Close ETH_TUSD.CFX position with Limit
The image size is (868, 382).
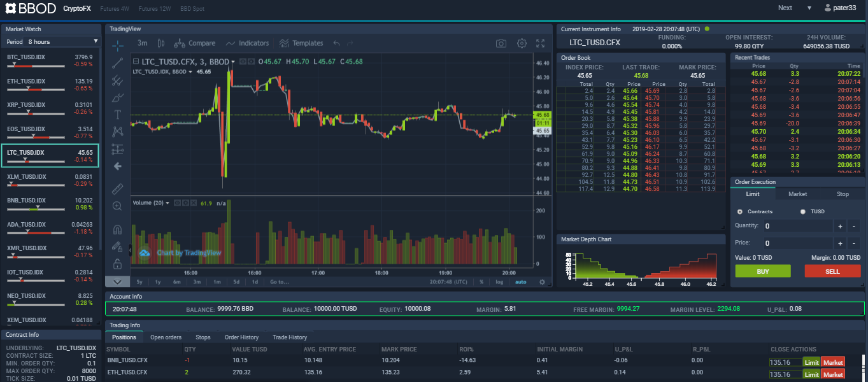pos(811,374)
